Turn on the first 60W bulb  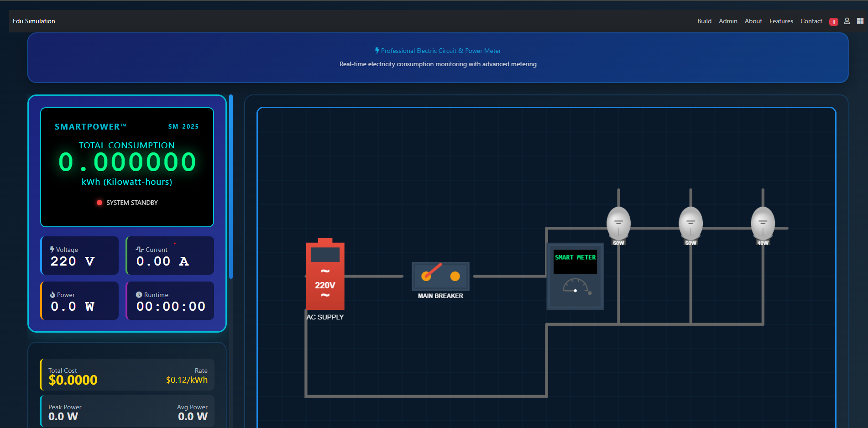(618, 224)
